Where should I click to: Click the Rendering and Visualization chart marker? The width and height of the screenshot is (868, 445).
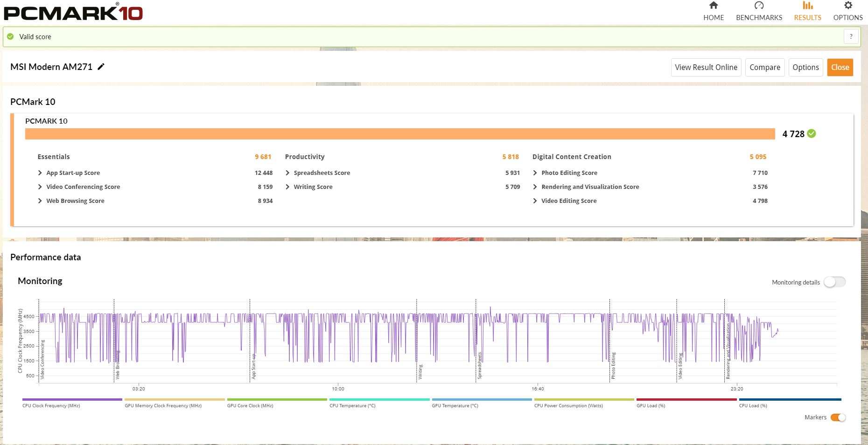pyautogui.click(x=728, y=351)
